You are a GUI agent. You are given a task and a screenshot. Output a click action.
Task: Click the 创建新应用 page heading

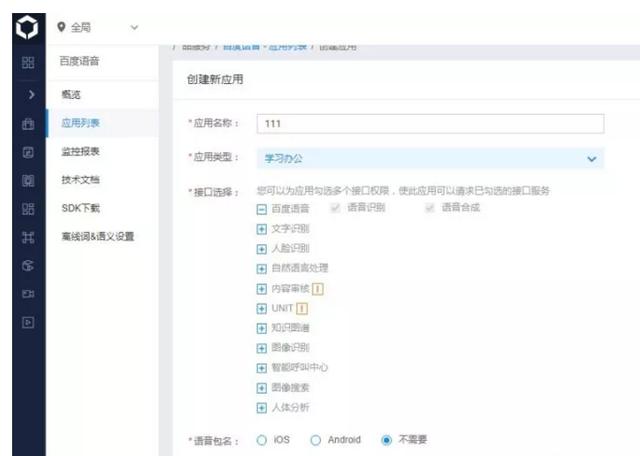point(215,79)
